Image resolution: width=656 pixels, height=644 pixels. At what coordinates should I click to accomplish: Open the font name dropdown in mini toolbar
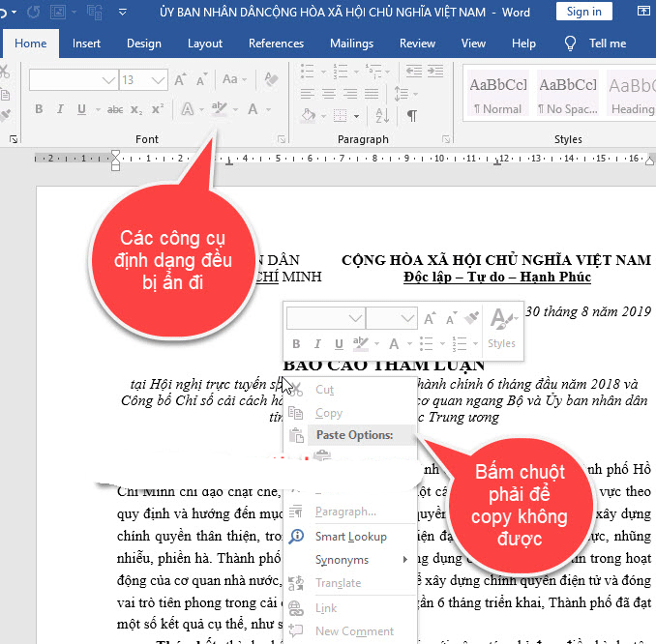coord(355,317)
